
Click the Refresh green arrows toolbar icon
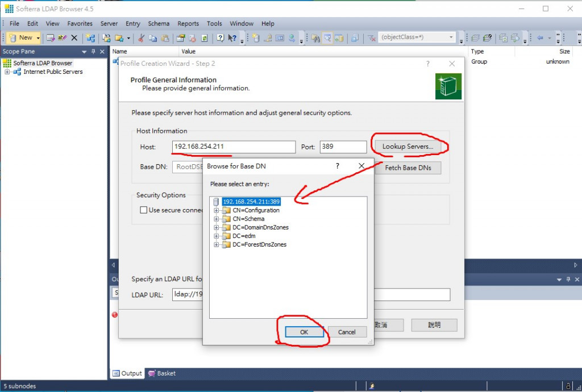click(x=204, y=38)
